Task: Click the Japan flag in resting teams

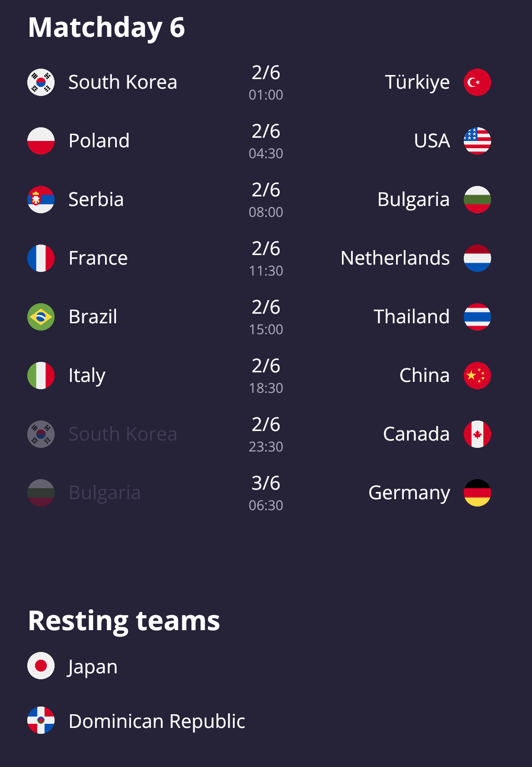Action: click(41, 666)
